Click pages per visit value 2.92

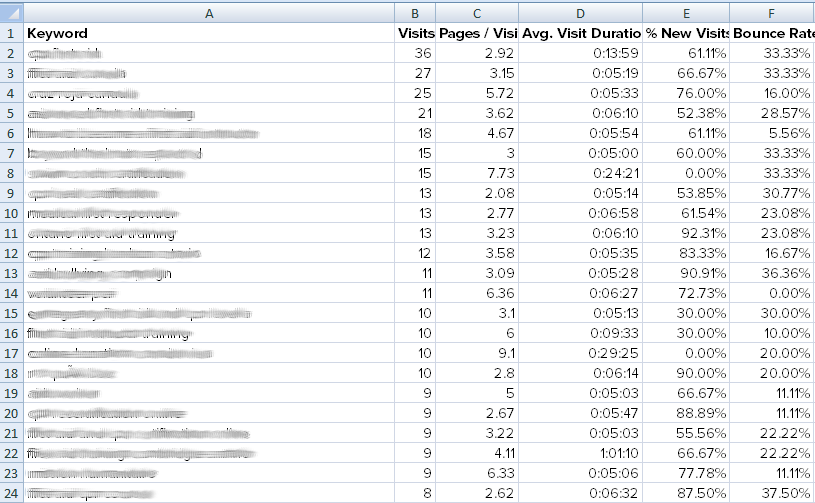477,53
